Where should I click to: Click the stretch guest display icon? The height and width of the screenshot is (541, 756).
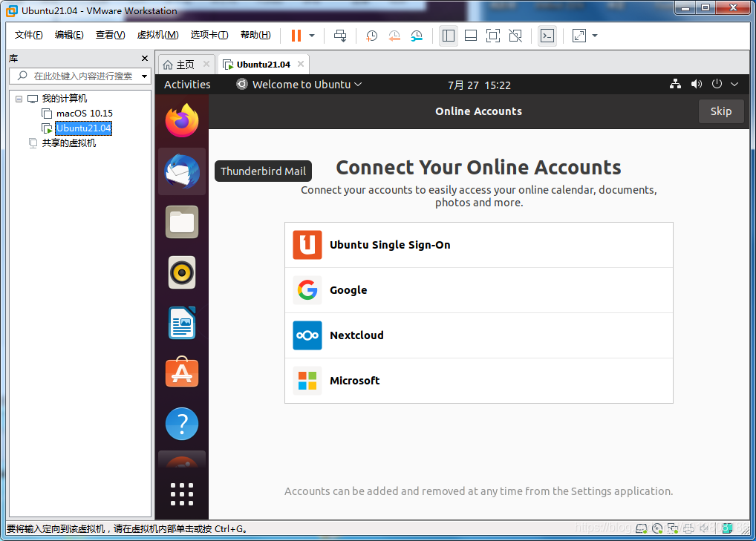tap(579, 35)
